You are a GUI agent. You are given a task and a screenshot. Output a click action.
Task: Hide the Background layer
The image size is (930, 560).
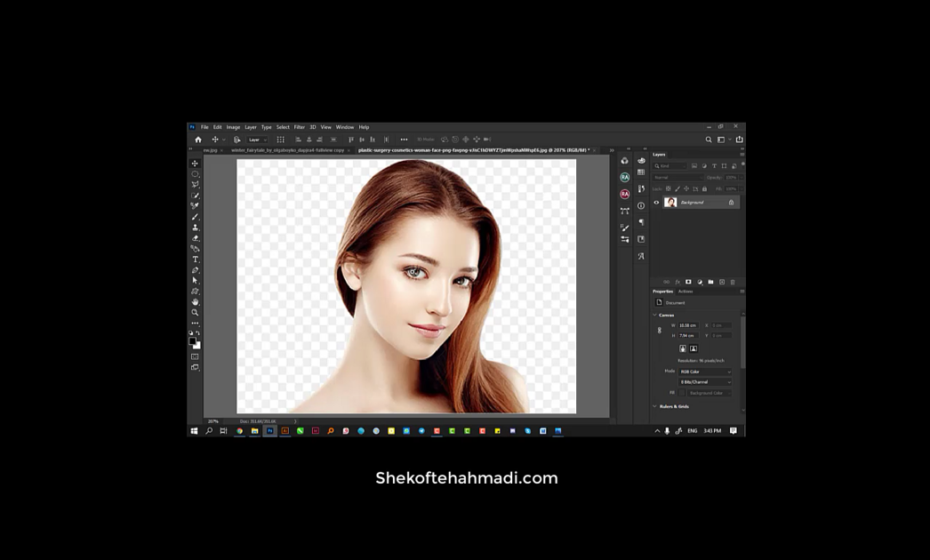tap(656, 203)
